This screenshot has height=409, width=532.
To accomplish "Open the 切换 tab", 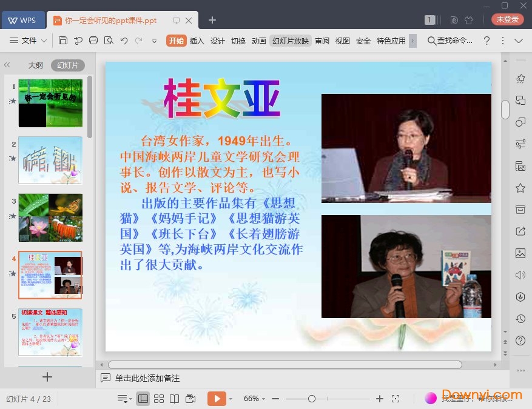I will pyautogui.click(x=238, y=41).
